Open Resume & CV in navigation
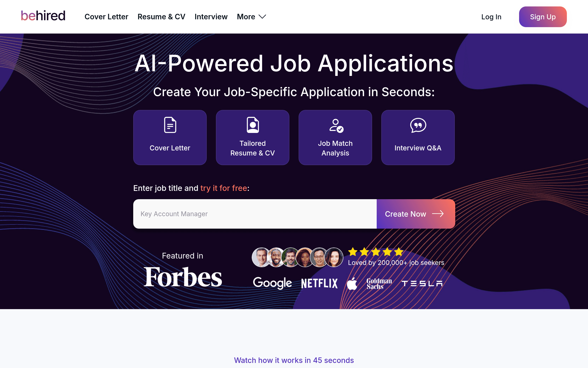Screen dimensions: 588x368 pyautogui.click(x=161, y=17)
